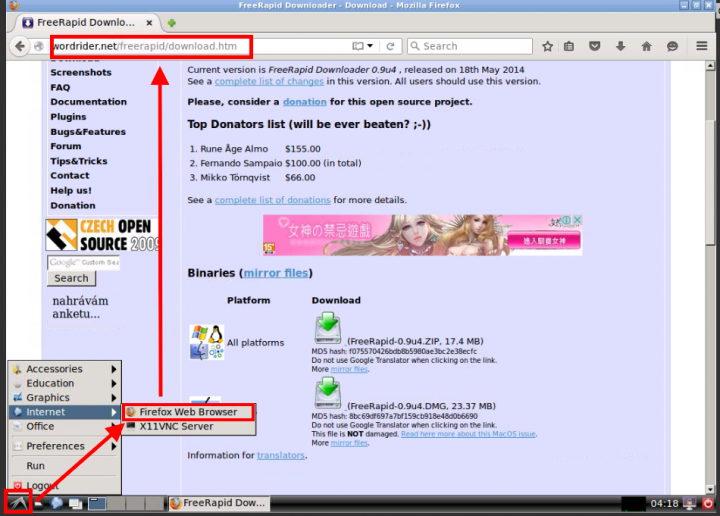Download FreeRapid-0.9u4.ZIP green arrow icon
720x516 pixels.
coord(328,328)
